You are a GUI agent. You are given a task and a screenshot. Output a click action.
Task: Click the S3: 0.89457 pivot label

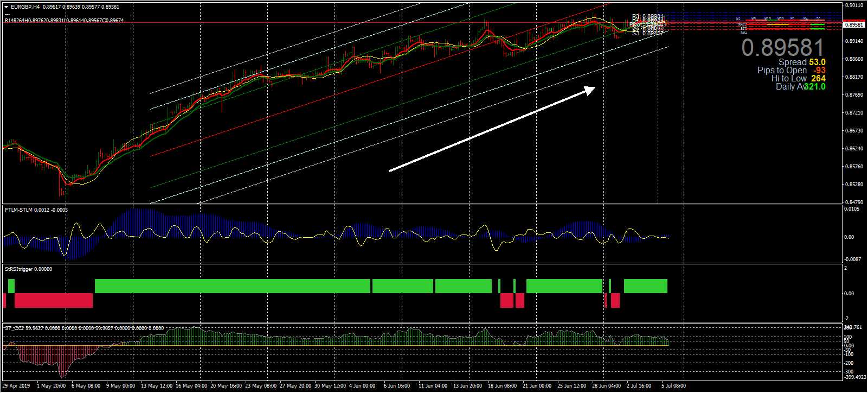coord(648,34)
